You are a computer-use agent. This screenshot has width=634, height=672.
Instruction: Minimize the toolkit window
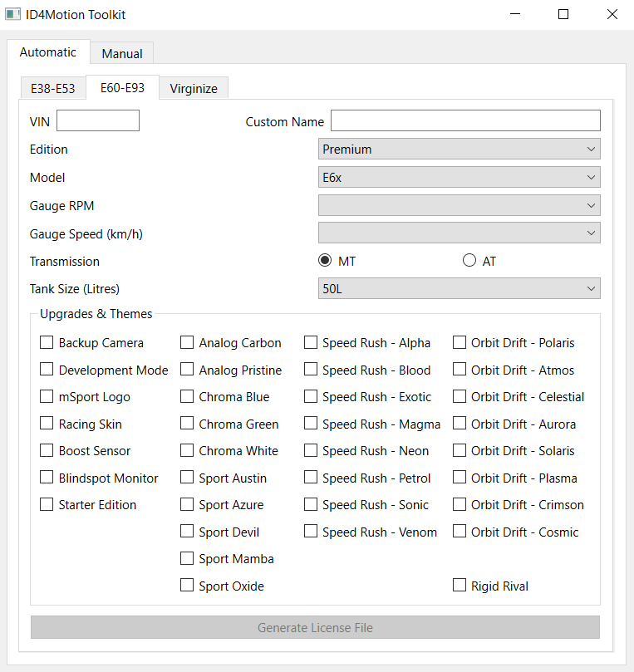coord(515,14)
